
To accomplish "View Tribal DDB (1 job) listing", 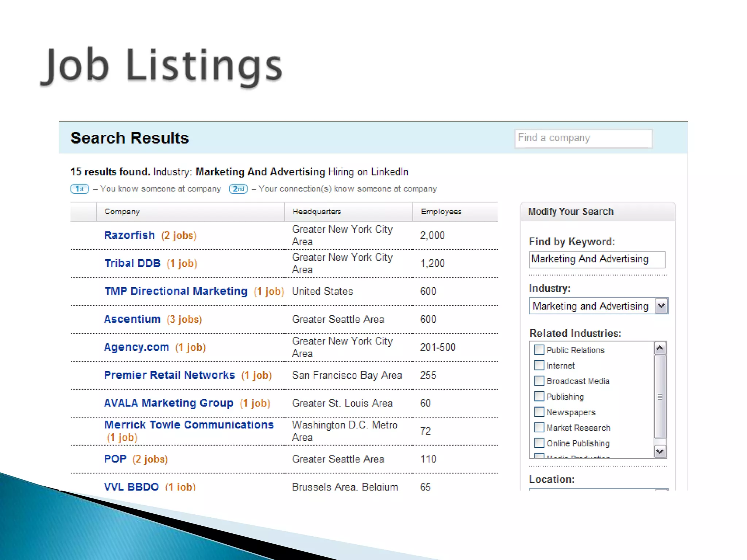I will click(182, 263).
